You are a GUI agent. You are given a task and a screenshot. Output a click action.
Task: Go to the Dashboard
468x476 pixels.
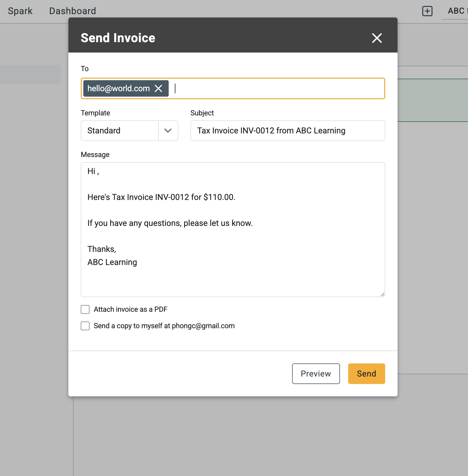[x=72, y=11]
